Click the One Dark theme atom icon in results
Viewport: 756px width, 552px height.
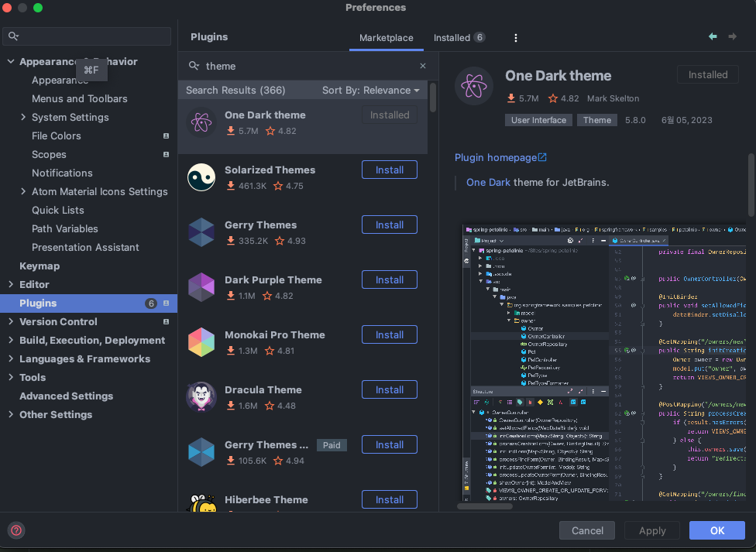coord(201,122)
